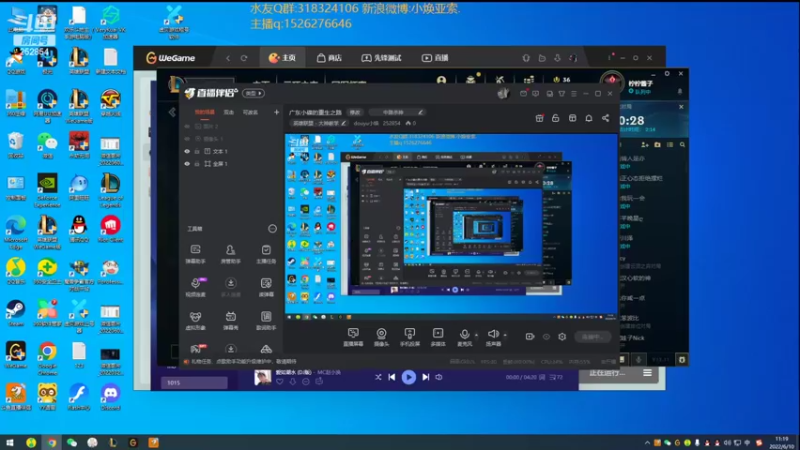
Task: Click the left chevron in the LoL client
Action: click(x=172, y=112)
